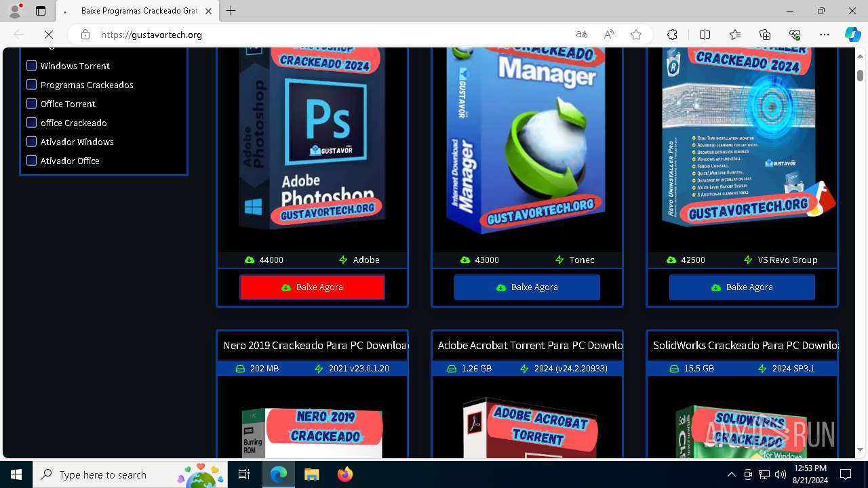Show hidden system tray icons
The image size is (868, 488).
[x=731, y=474]
